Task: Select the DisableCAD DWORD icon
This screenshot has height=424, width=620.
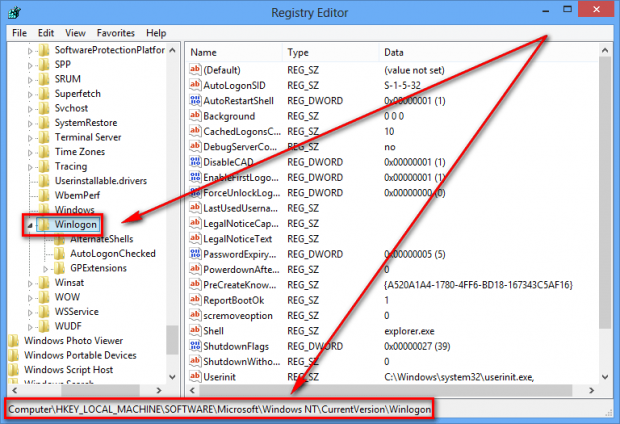Action: [195, 162]
